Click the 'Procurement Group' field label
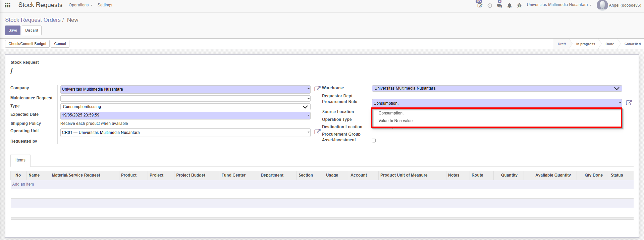 pyautogui.click(x=341, y=134)
